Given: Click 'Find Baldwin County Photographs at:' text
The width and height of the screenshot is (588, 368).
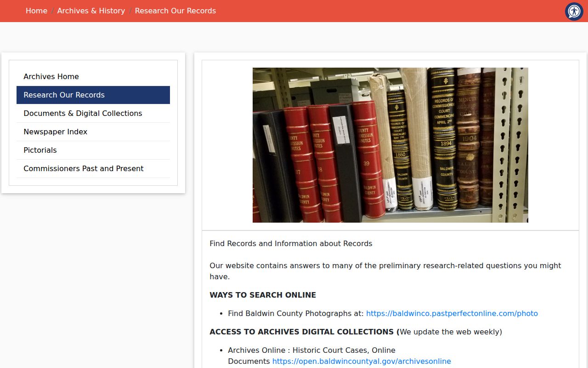Looking at the screenshot, I should point(296,313).
